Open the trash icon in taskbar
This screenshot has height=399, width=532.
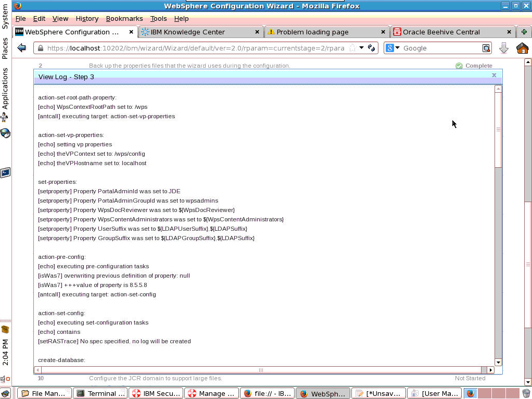[x=526, y=393]
